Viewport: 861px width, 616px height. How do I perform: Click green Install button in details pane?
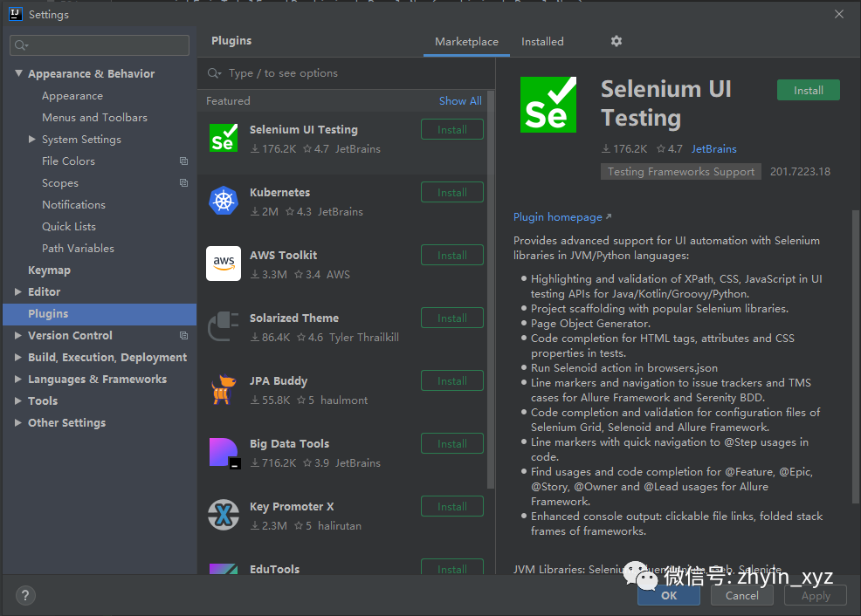809,90
